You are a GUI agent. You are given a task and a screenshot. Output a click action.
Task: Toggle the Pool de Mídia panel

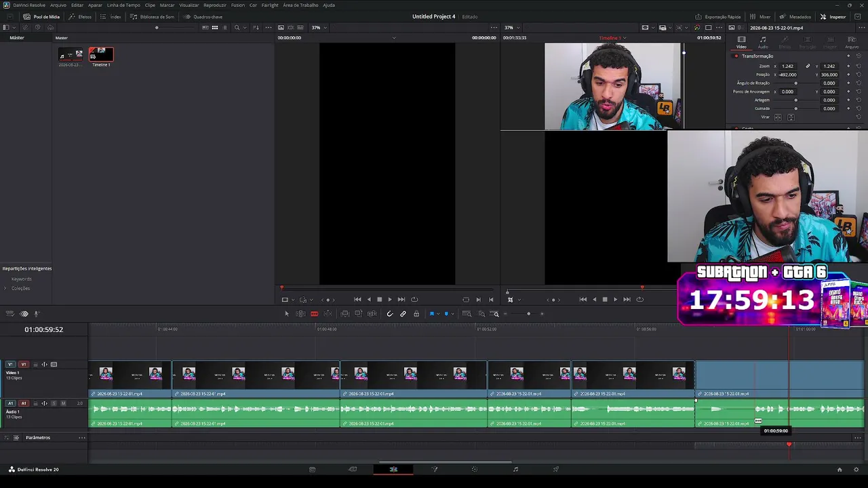42,17
